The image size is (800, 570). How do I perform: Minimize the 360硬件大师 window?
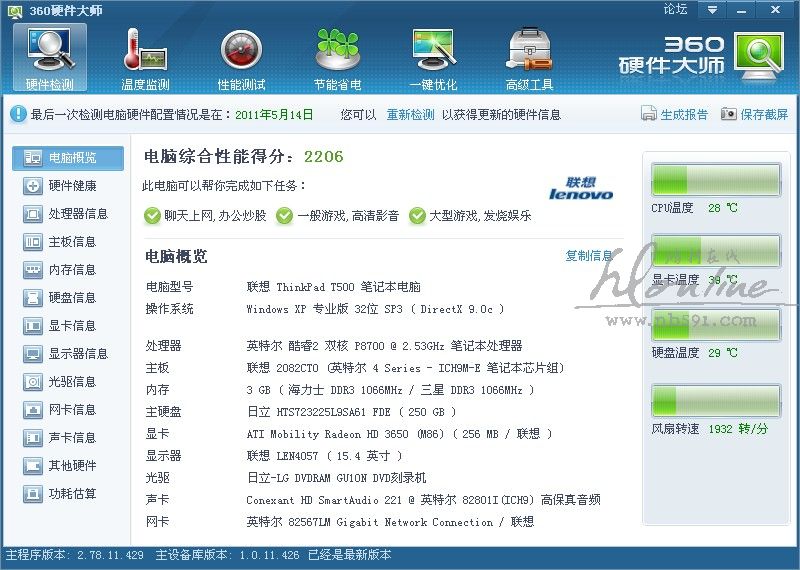741,10
